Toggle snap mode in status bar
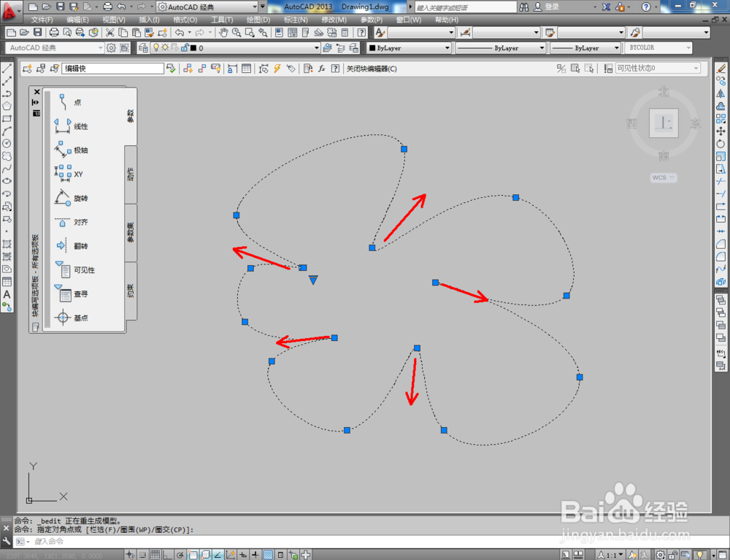This screenshot has width=730, height=560. click(x=142, y=554)
